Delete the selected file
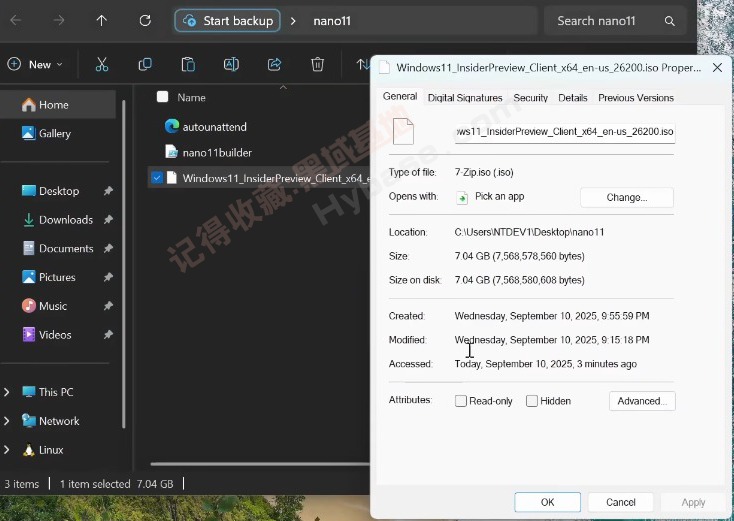734x521 pixels. click(317, 65)
